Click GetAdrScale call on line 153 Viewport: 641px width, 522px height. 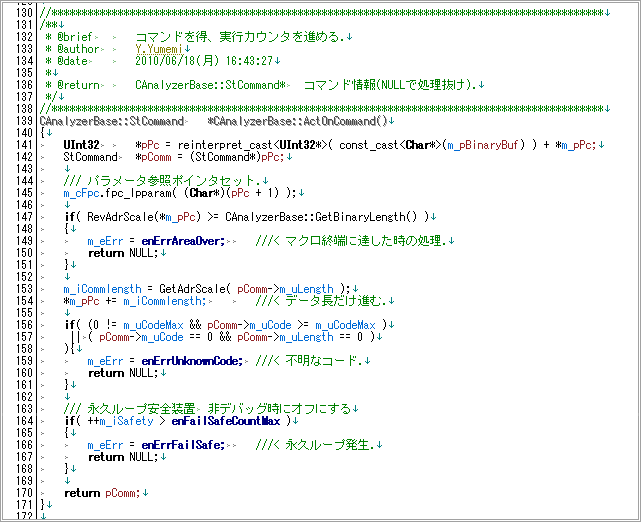click(192, 289)
